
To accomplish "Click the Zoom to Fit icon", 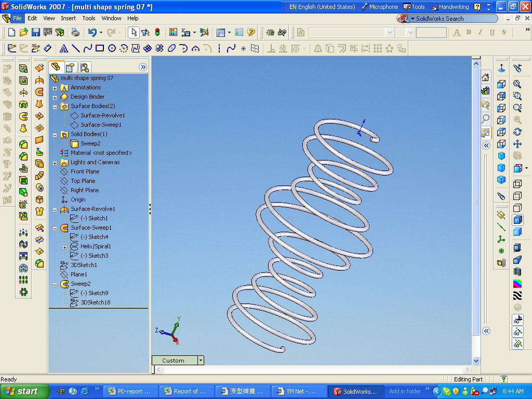I will point(517,84).
